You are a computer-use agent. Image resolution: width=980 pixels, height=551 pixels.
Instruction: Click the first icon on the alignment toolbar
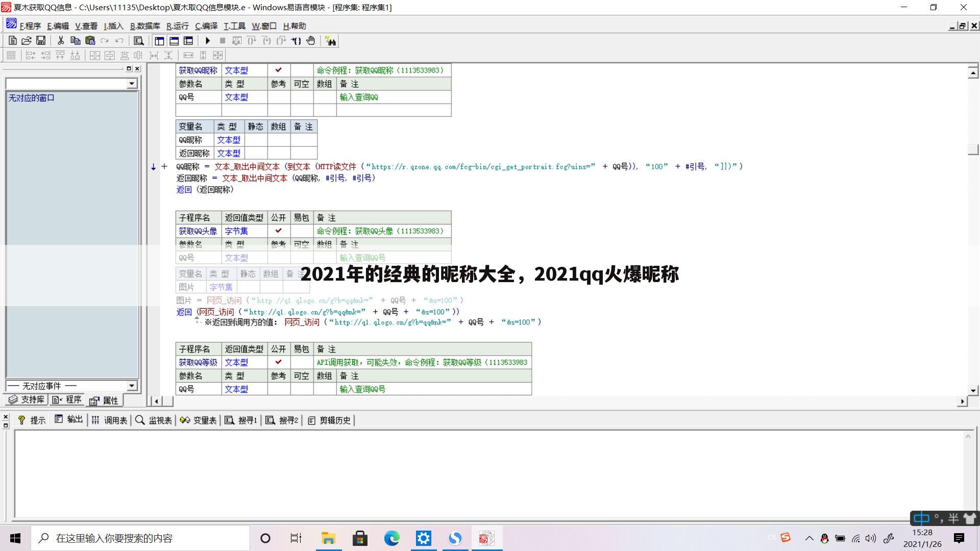pyautogui.click(x=11, y=55)
